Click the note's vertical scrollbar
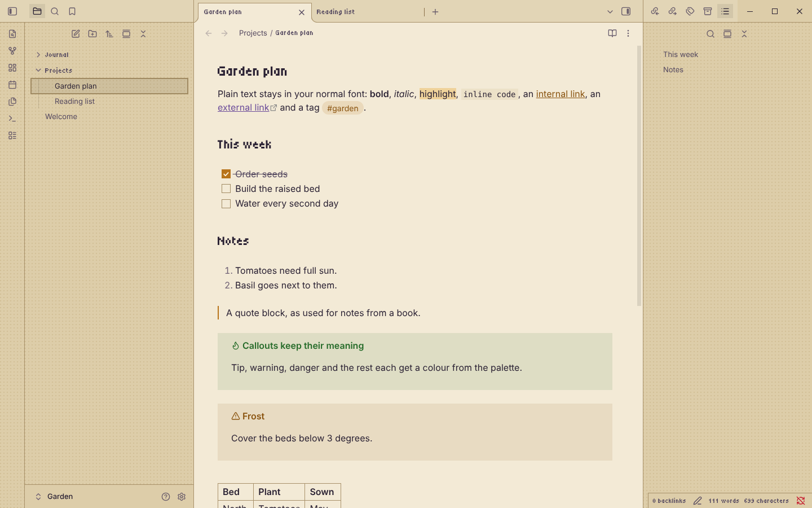The image size is (812, 508). 639,176
